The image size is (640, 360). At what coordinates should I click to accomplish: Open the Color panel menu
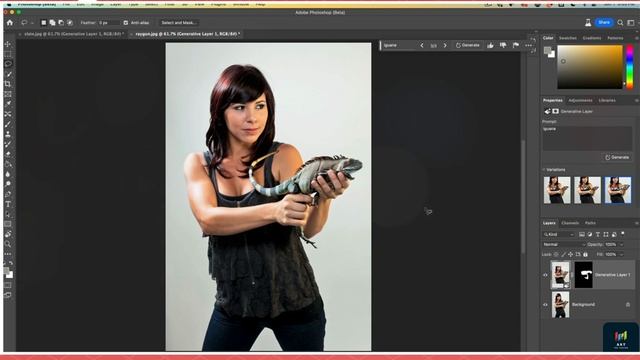636,38
